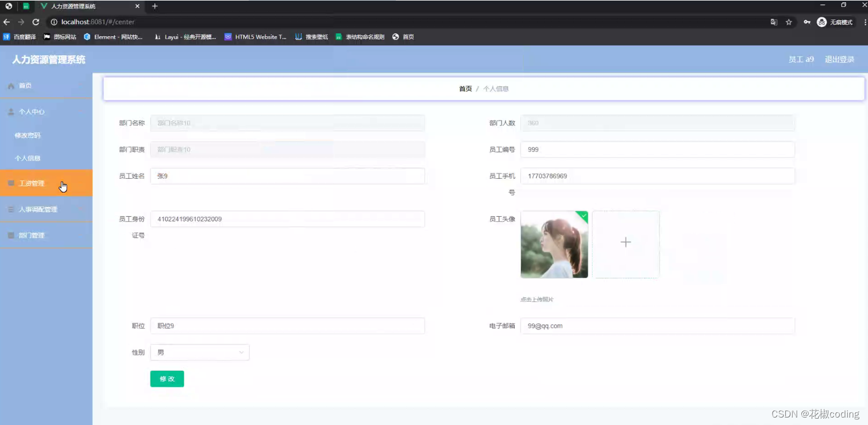Open the 性别 gender dropdown
Image resolution: width=868 pixels, height=425 pixels.
[199, 352]
